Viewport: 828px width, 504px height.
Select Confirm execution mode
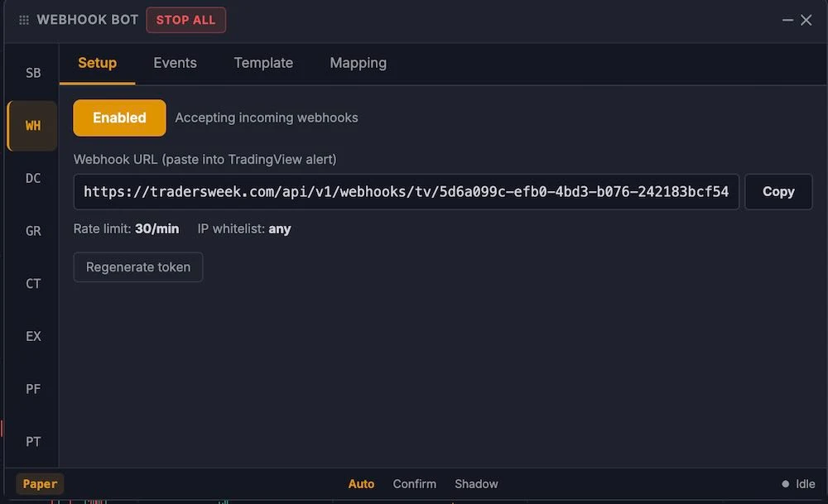pyautogui.click(x=415, y=484)
